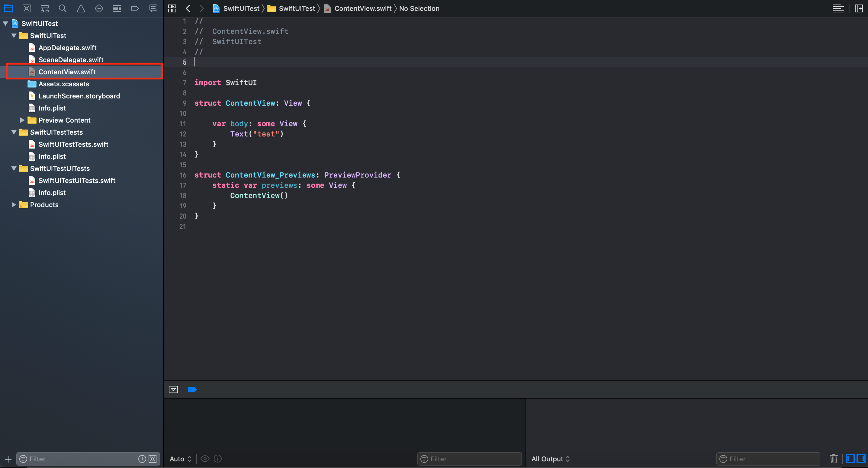Image resolution: width=868 pixels, height=468 pixels.
Task: Open Assets.xcassets catalog
Action: coord(64,84)
